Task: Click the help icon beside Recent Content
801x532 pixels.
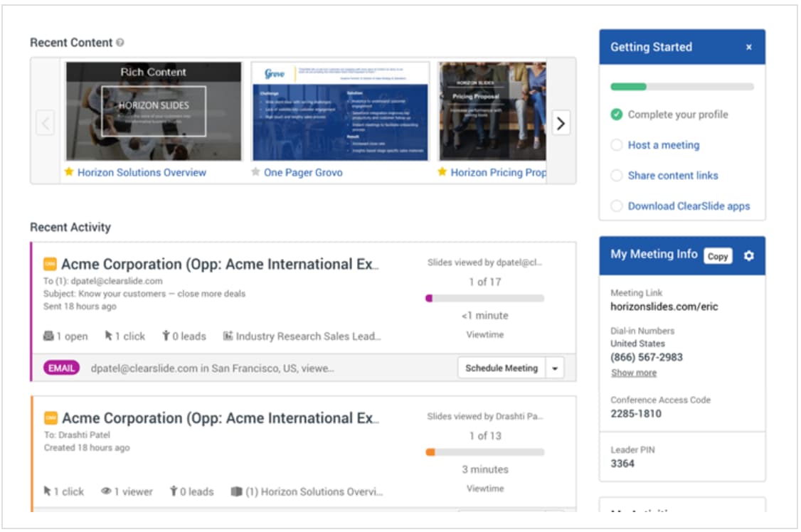Action: pyautogui.click(x=120, y=43)
